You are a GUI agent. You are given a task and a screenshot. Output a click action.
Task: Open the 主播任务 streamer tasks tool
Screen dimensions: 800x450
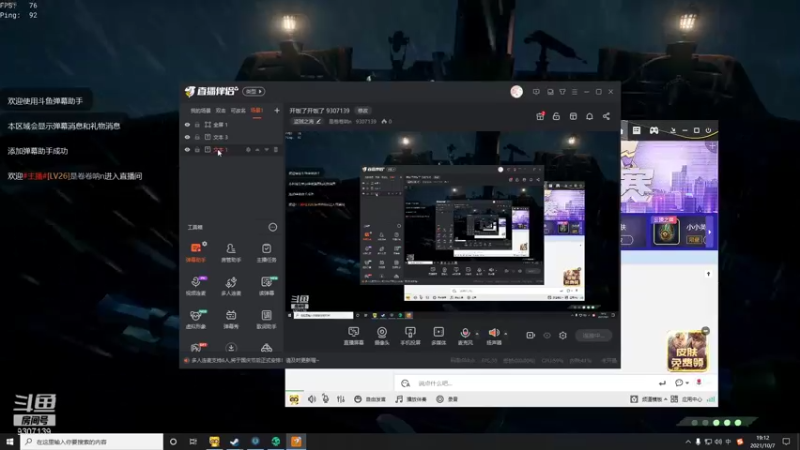[266, 253]
